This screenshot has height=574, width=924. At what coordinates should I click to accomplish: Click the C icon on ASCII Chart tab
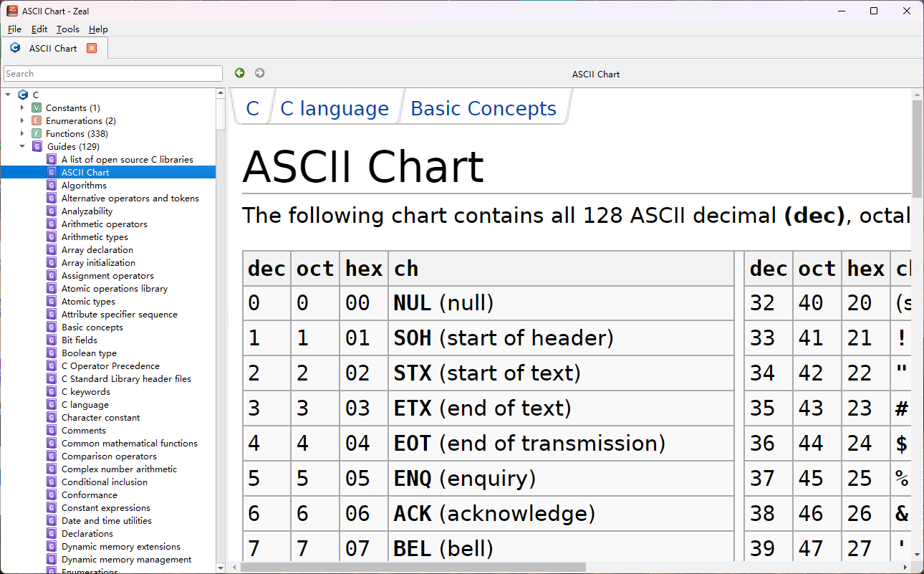[15, 48]
